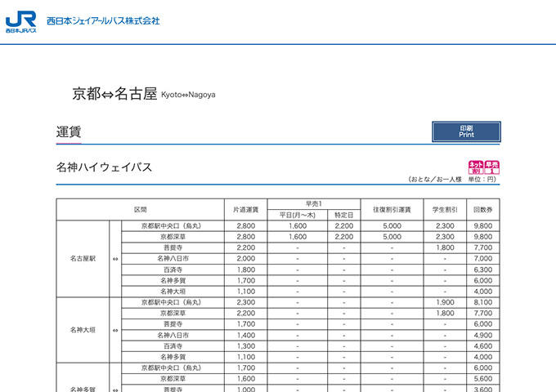Click the 名神ハイウェイバス heading
Screen dimensions: 556x392
pos(104,167)
